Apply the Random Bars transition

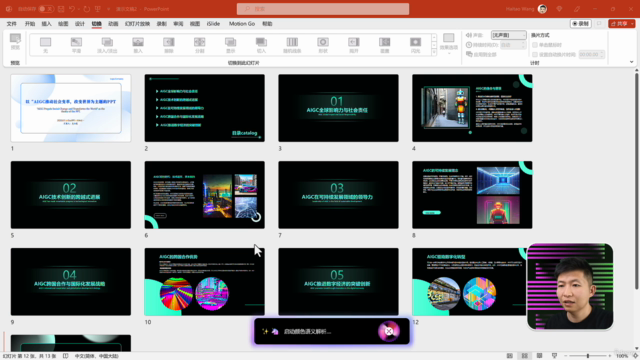click(292, 45)
